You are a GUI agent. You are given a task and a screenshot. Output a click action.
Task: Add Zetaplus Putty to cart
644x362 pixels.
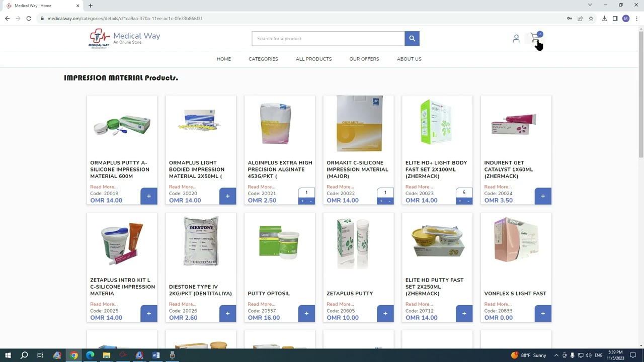coord(385,313)
